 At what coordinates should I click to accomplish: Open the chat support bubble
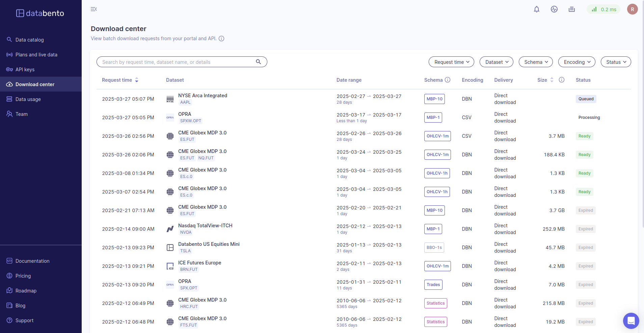[x=631, y=321]
